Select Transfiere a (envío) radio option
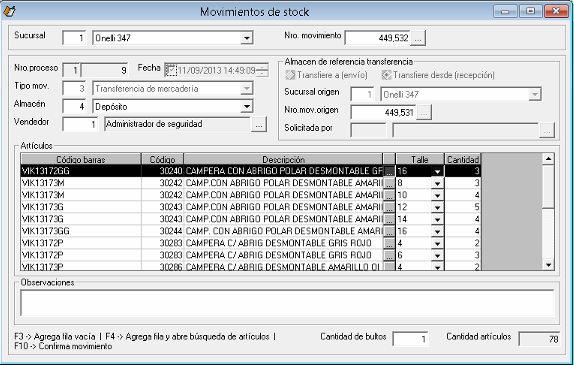 (327, 75)
